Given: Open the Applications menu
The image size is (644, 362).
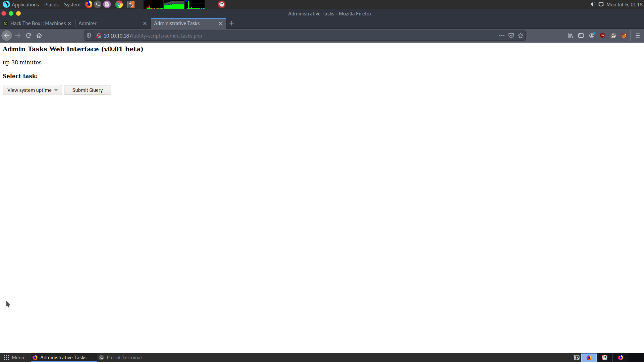Looking at the screenshot, I should (x=21, y=4).
